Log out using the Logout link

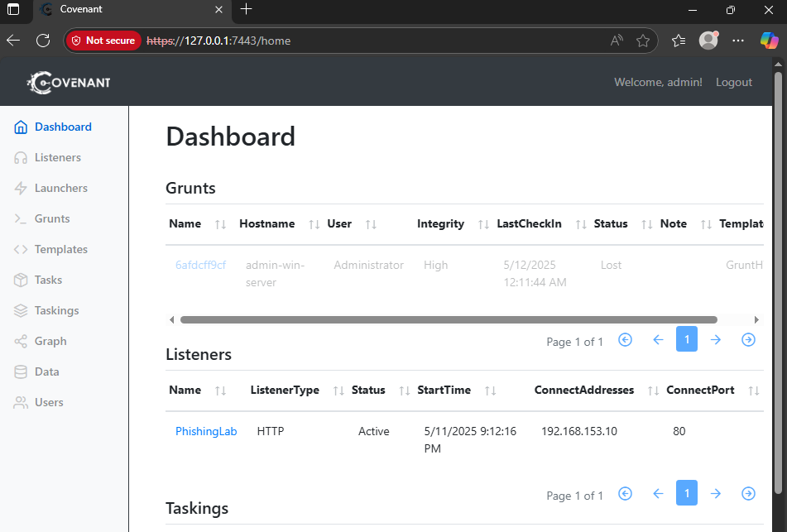click(734, 82)
